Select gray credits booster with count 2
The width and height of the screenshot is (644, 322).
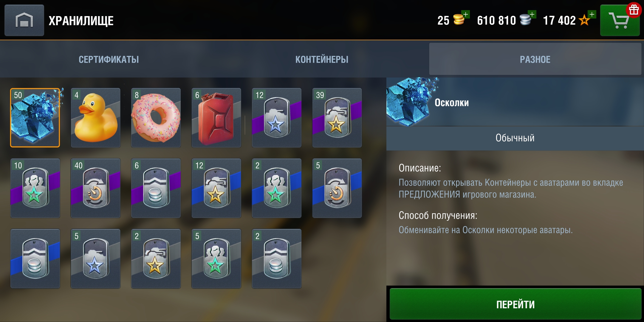pyautogui.click(x=277, y=259)
